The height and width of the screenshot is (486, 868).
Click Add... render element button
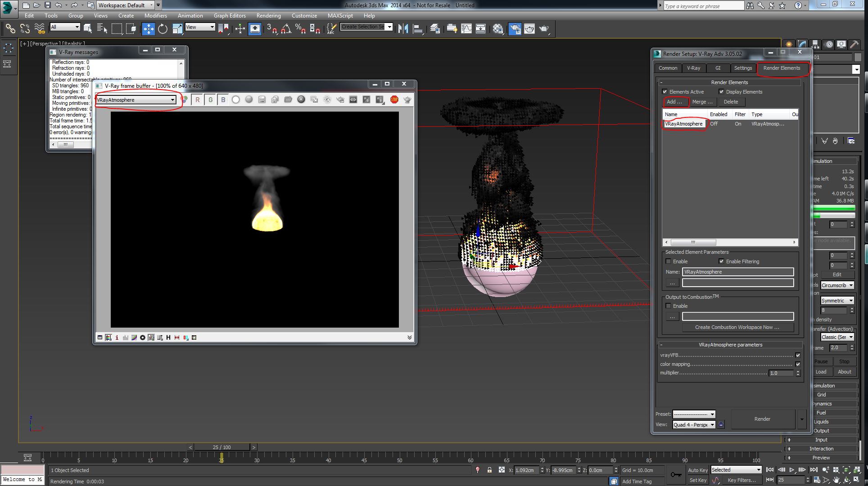coord(674,102)
